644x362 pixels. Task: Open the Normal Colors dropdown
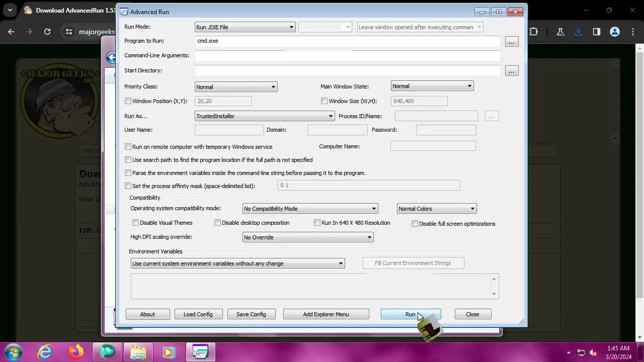click(437, 209)
